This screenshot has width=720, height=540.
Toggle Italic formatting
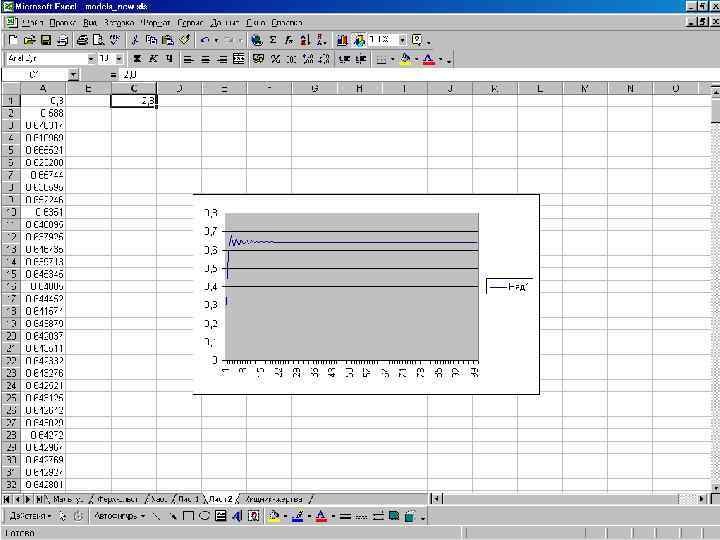pos(153,59)
